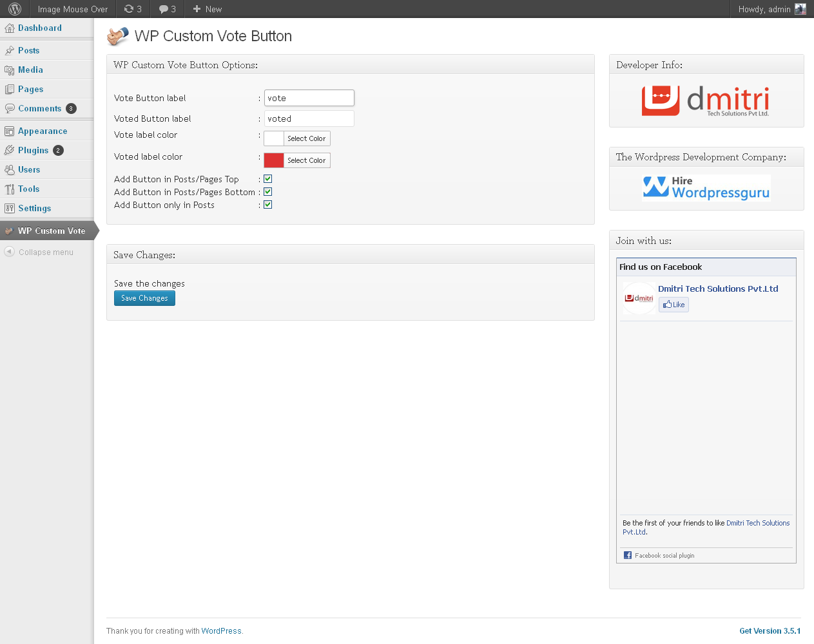Toggle Add Button in Posts/Pages Bottom checkbox
Screen dimensions: 814x644
[268, 192]
